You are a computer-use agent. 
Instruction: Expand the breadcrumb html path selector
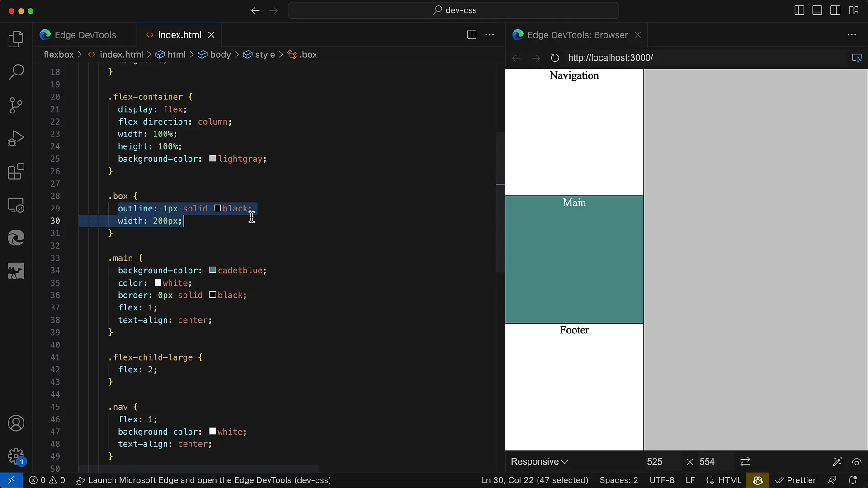pyautogui.click(x=176, y=54)
